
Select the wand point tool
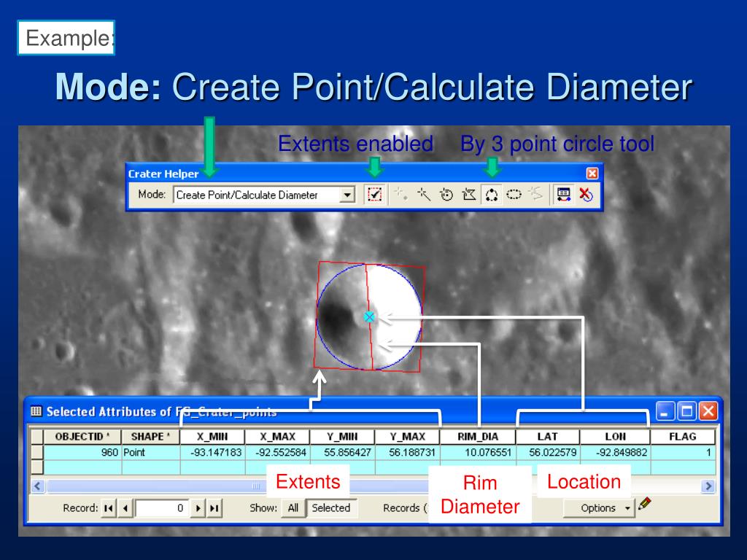(424, 194)
